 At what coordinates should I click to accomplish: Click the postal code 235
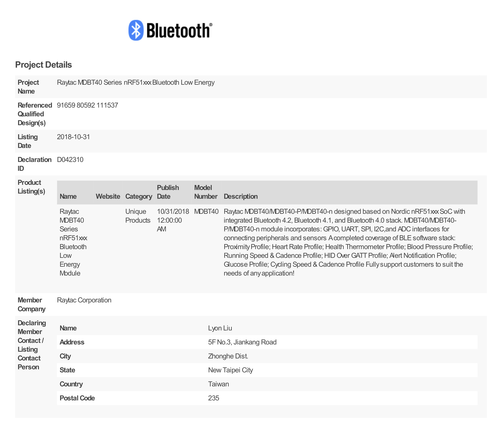(213, 398)
